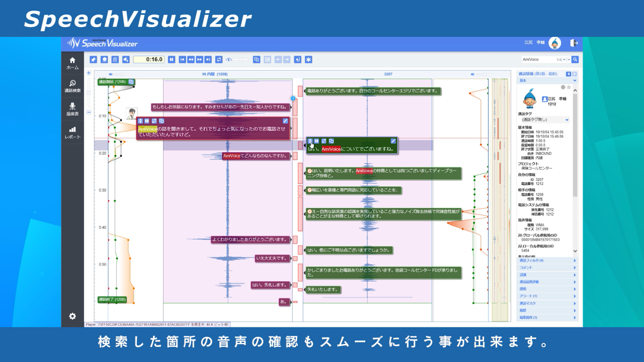Expand the 通話フィルタ (4) section
The height and width of the screenshot is (362, 644).
548,260
